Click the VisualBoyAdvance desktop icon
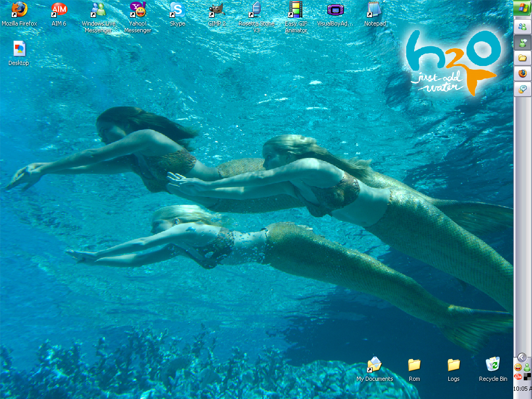The height and width of the screenshot is (399, 532). (x=335, y=14)
